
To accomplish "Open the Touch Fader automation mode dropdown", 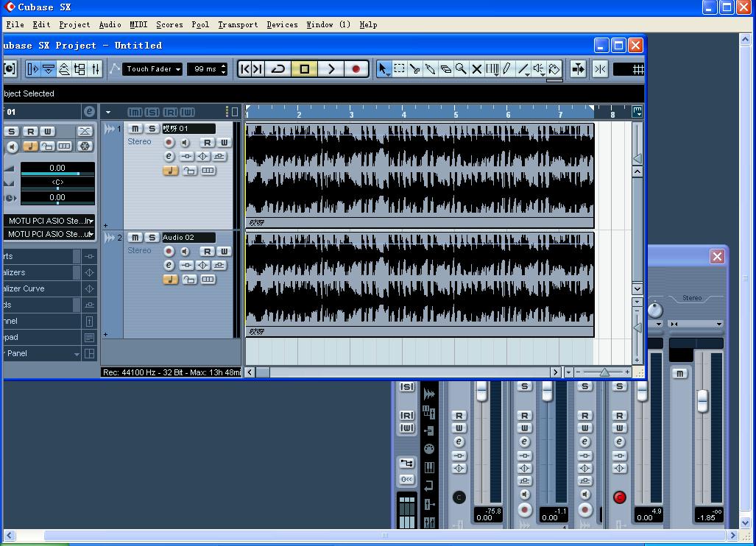I will point(152,69).
